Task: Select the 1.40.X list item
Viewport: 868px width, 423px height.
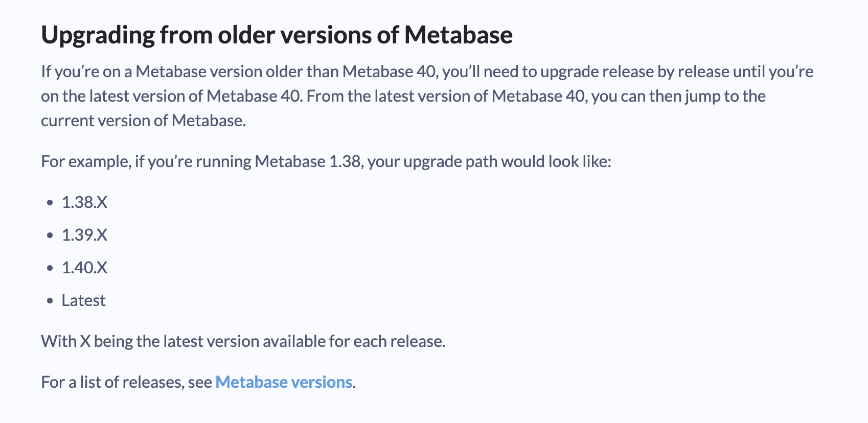Action: point(84,268)
